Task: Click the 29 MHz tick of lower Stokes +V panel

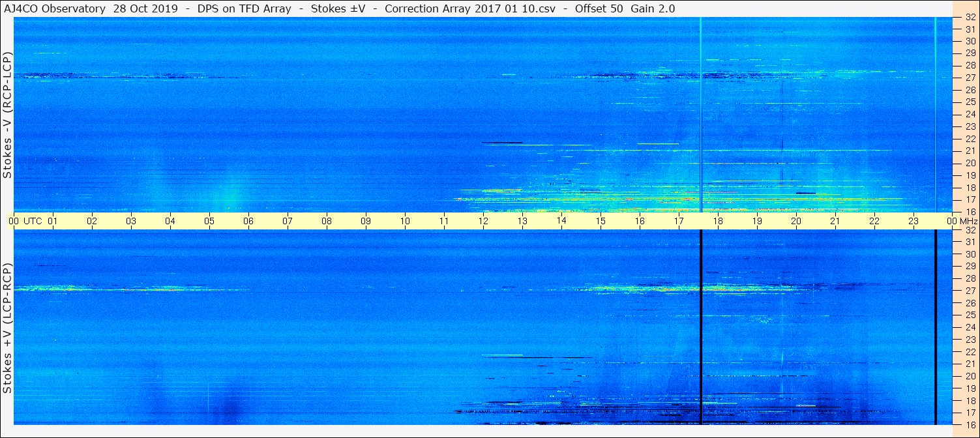Action: (970, 266)
